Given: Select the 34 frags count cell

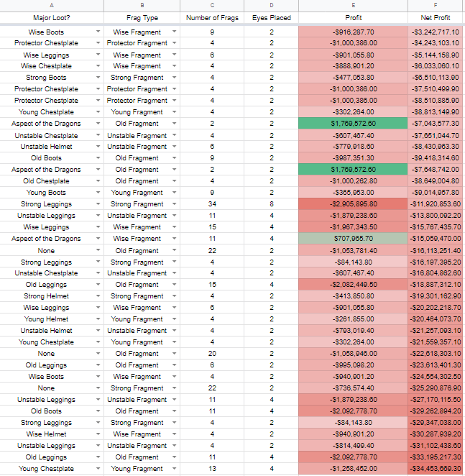Looking at the screenshot, I should [x=212, y=204].
